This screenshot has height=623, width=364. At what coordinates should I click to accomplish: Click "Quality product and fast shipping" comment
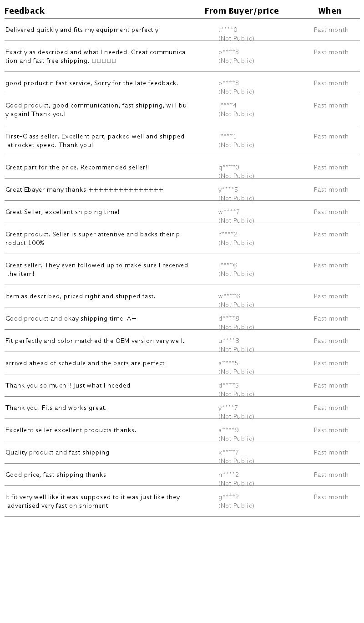point(57,453)
